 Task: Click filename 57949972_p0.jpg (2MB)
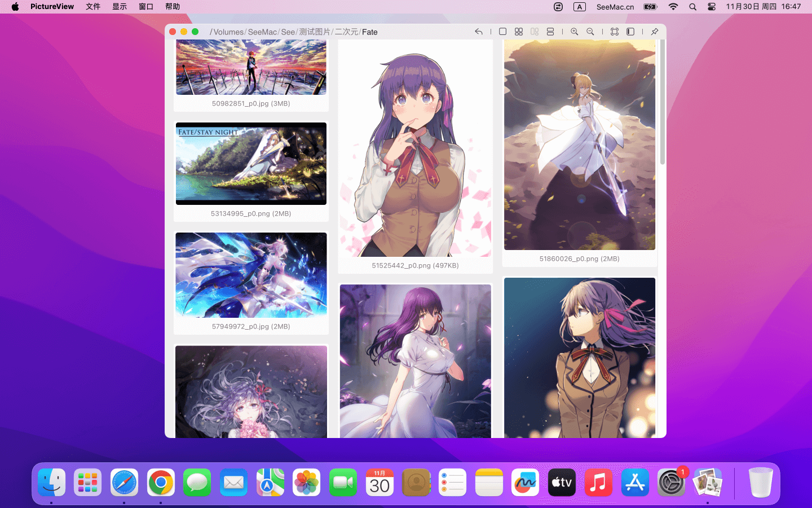pyautogui.click(x=251, y=327)
